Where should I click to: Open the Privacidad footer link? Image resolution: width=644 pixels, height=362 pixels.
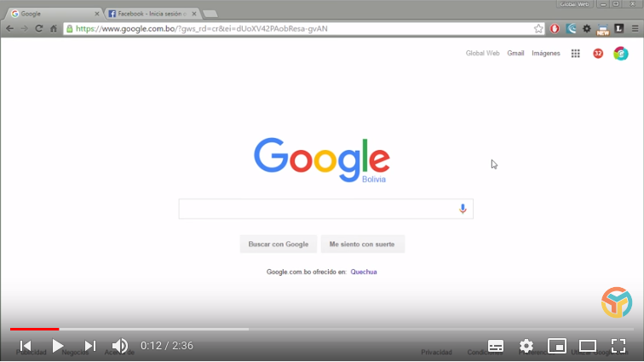[436, 352]
